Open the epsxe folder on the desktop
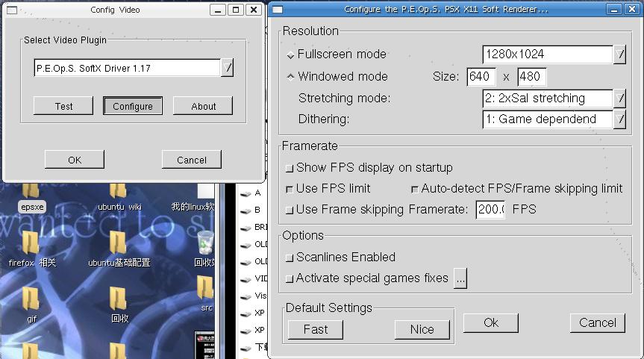644x359 pixels. click(x=31, y=197)
